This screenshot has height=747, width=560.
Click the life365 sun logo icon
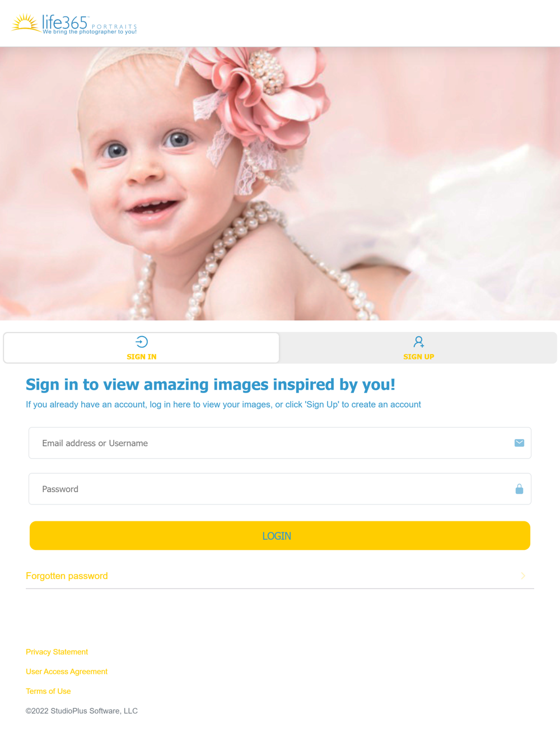pyautogui.click(x=26, y=23)
